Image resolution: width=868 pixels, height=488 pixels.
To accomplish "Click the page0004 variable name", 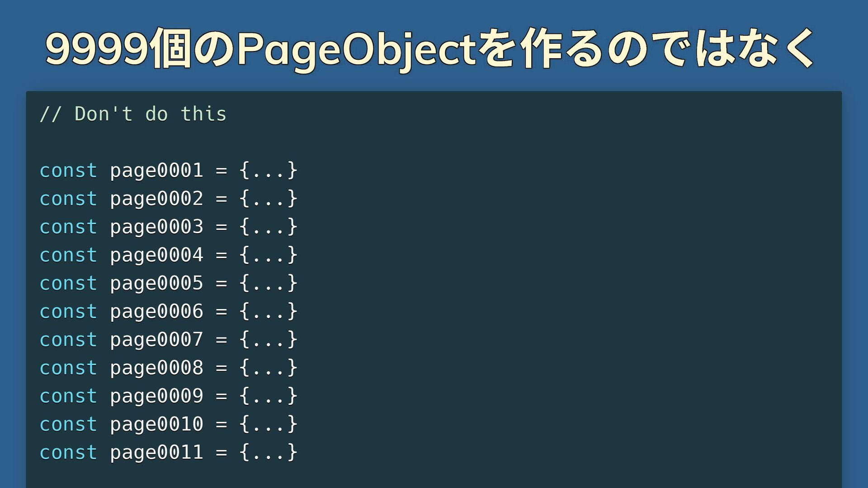I will [156, 255].
